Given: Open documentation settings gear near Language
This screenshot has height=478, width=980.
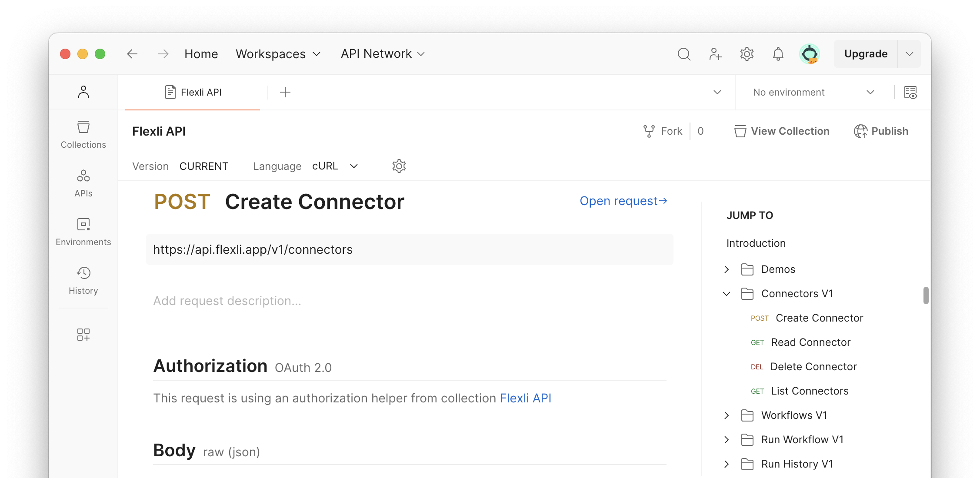Looking at the screenshot, I should (399, 166).
